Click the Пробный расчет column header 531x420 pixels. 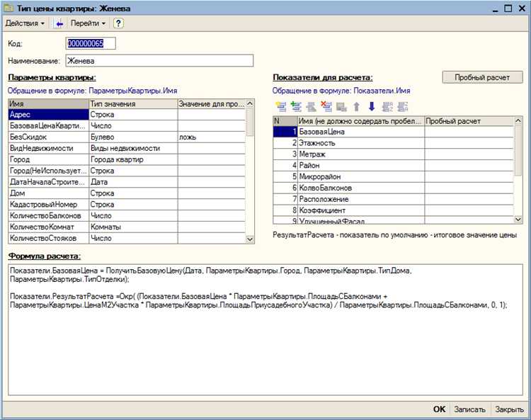(x=469, y=121)
